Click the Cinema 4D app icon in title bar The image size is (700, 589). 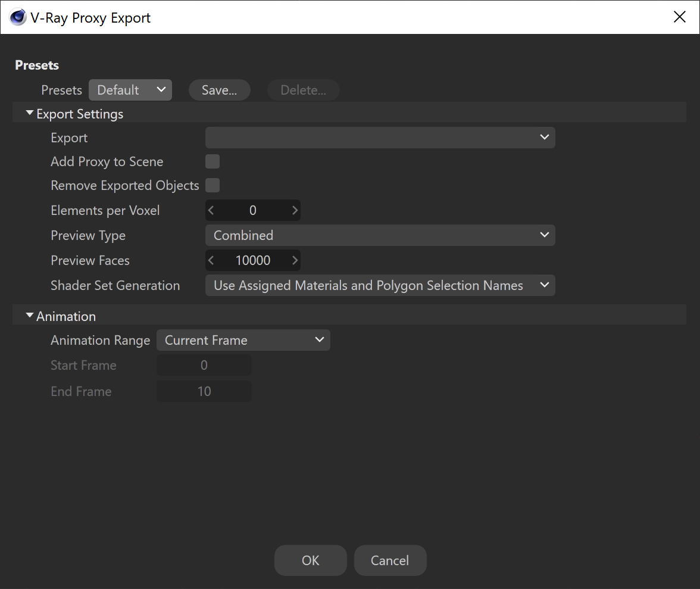click(18, 17)
